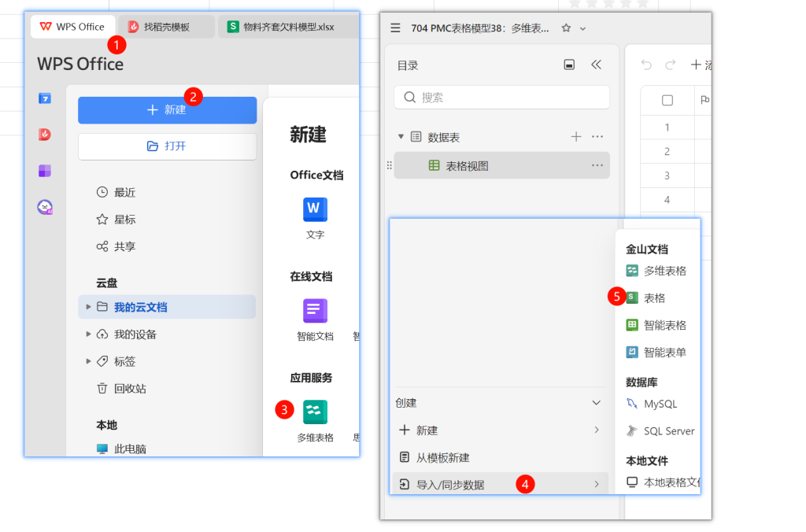
Task: Click the 打开 button
Action: point(167,146)
